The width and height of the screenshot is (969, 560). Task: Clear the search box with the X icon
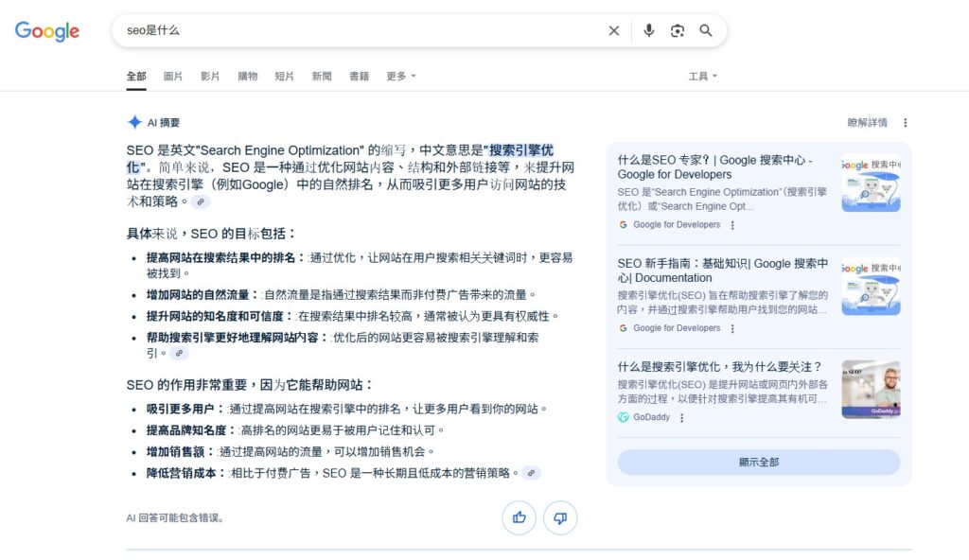[613, 31]
